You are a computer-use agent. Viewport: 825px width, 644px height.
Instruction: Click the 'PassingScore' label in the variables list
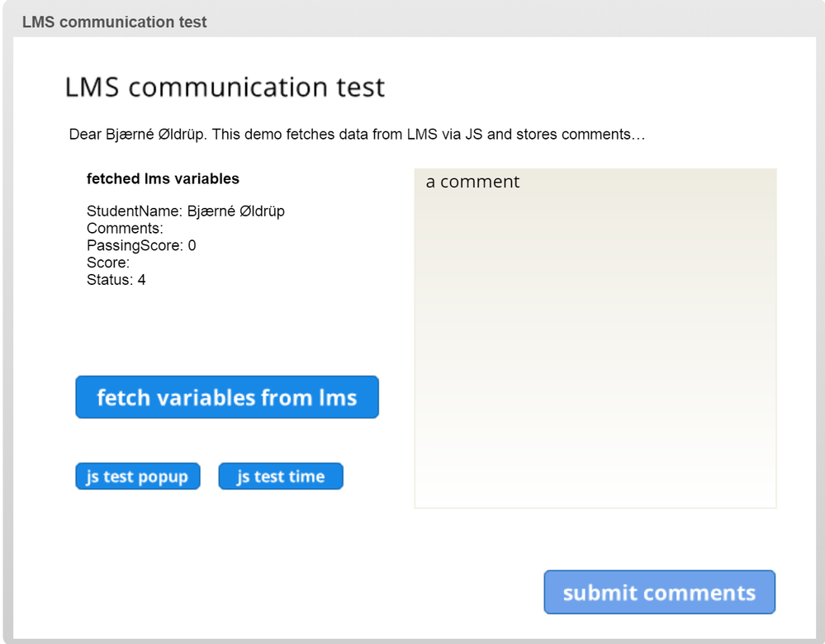(135, 245)
